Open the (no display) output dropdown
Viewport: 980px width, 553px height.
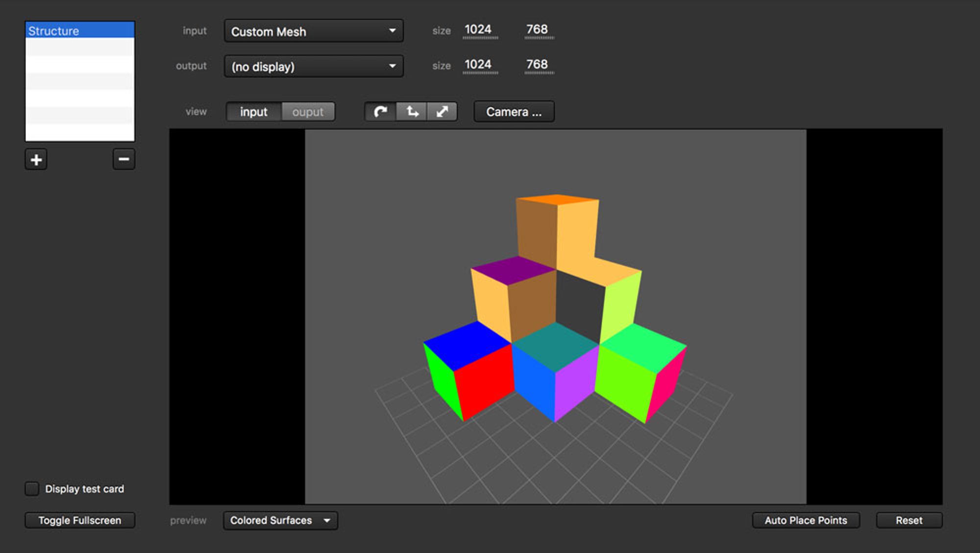pos(314,66)
